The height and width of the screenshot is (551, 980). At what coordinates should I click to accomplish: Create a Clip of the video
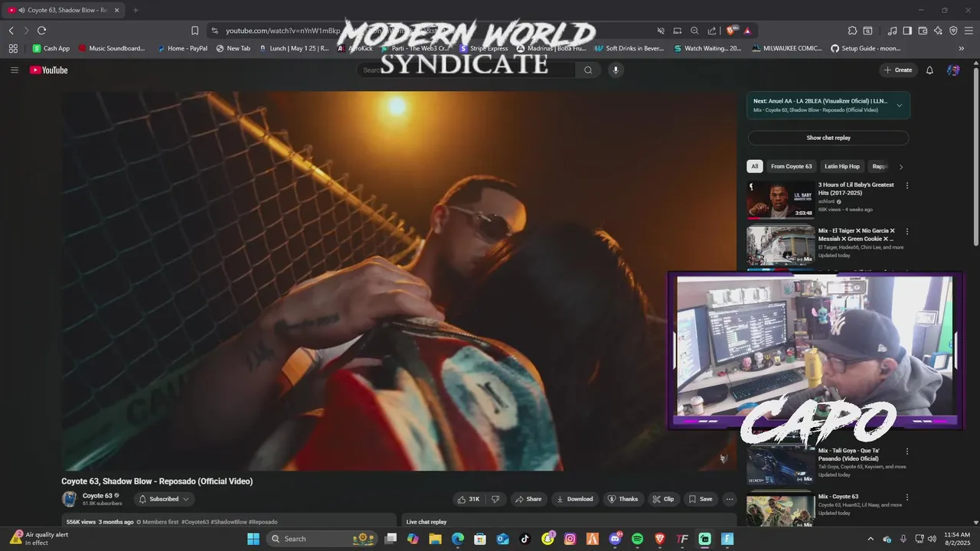tap(663, 499)
